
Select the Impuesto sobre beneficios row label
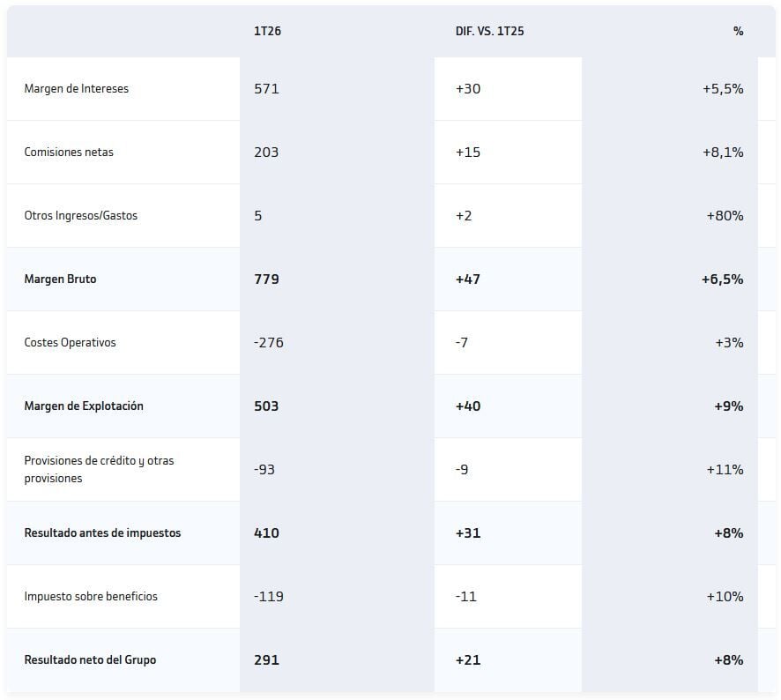click(91, 597)
